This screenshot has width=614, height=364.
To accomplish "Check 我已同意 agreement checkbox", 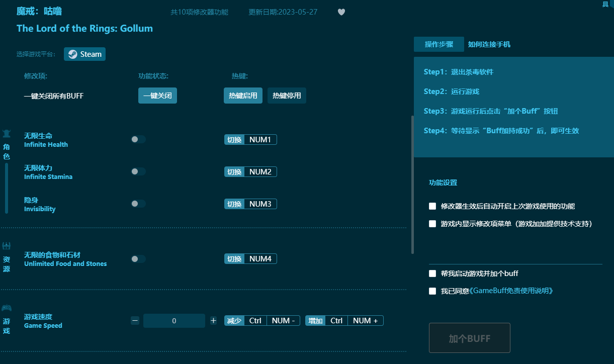I will [x=432, y=291].
